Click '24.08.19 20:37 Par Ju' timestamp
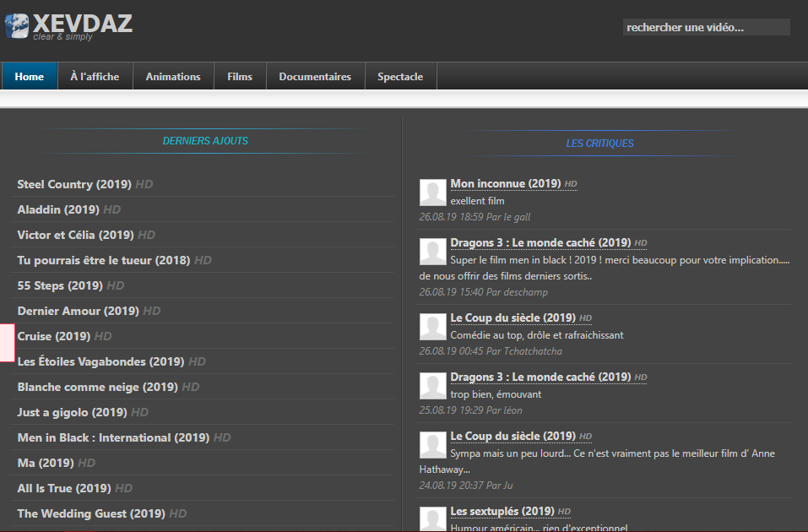 click(466, 485)
